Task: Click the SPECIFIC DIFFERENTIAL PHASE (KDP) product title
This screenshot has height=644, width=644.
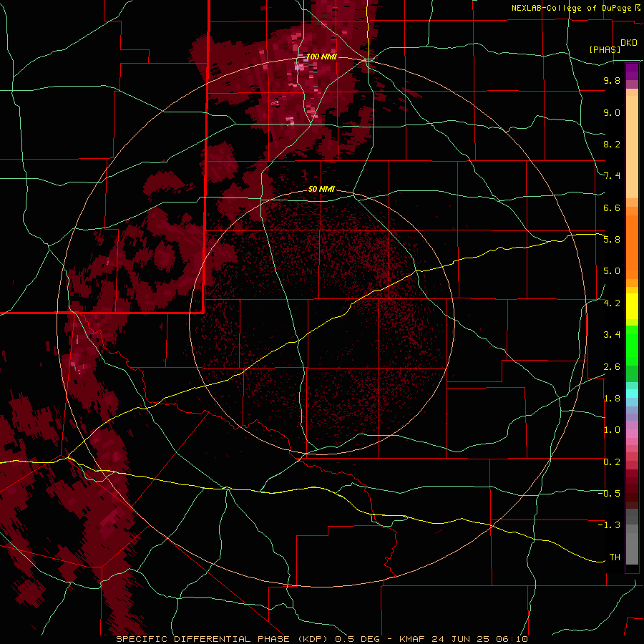Action: click(223, 639)
